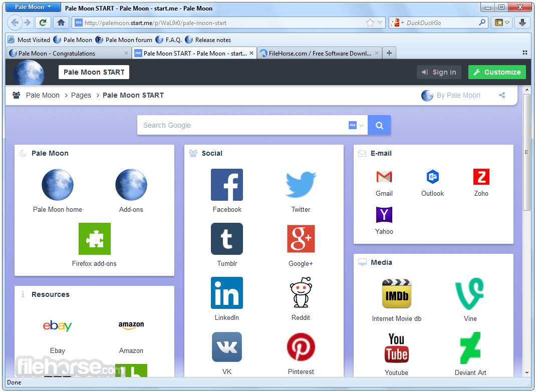Click the blue search button with magnifier

coord(379,125)
